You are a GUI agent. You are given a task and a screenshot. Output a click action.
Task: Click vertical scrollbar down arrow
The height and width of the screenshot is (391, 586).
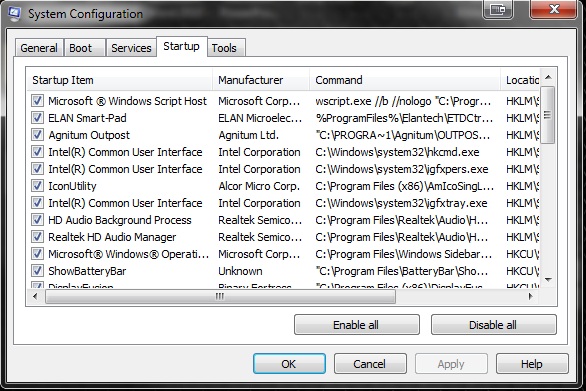(x=548, y=280)
